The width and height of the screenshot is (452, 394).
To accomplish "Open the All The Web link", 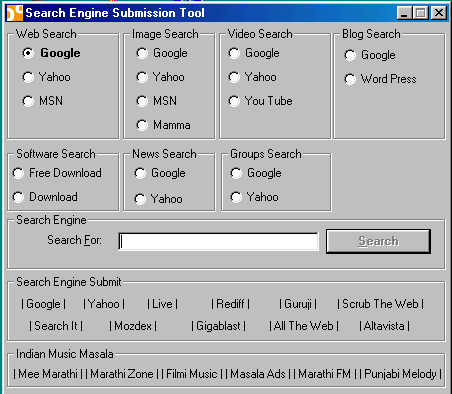I will tap(304, 326).
